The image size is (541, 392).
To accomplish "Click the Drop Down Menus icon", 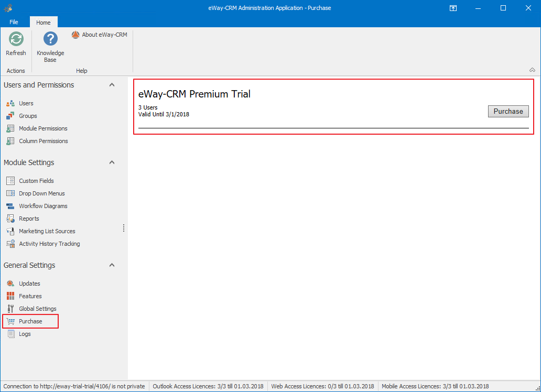I will coord(10,193).
